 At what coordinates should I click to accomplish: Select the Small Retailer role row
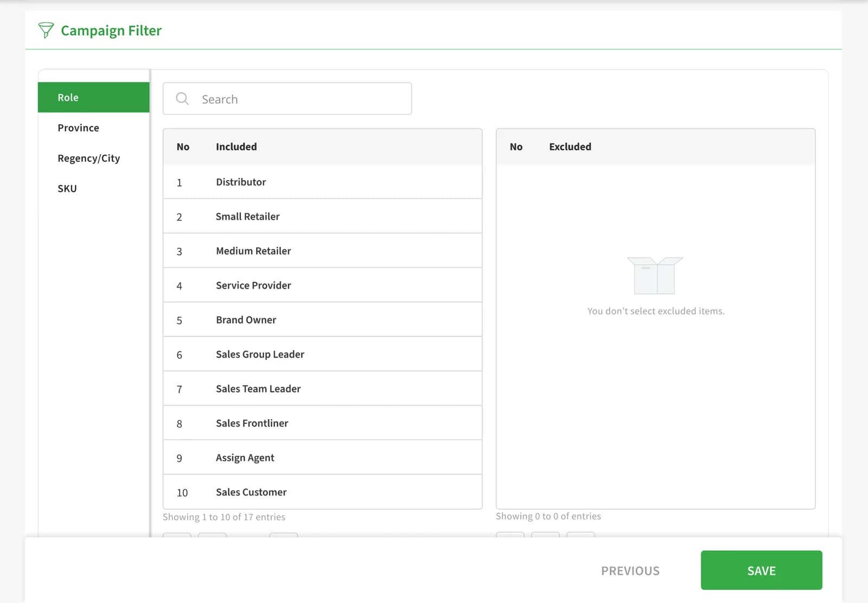[x=322, y=216]
